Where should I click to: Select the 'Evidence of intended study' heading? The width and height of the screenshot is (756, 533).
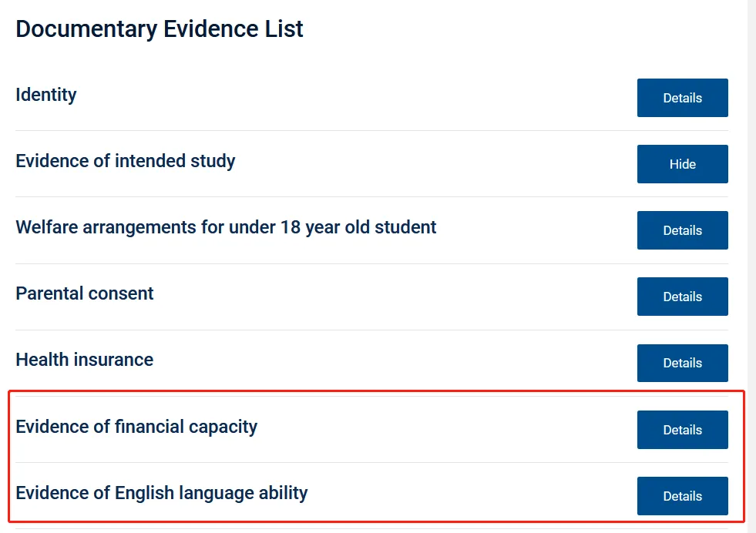point(126,161)
